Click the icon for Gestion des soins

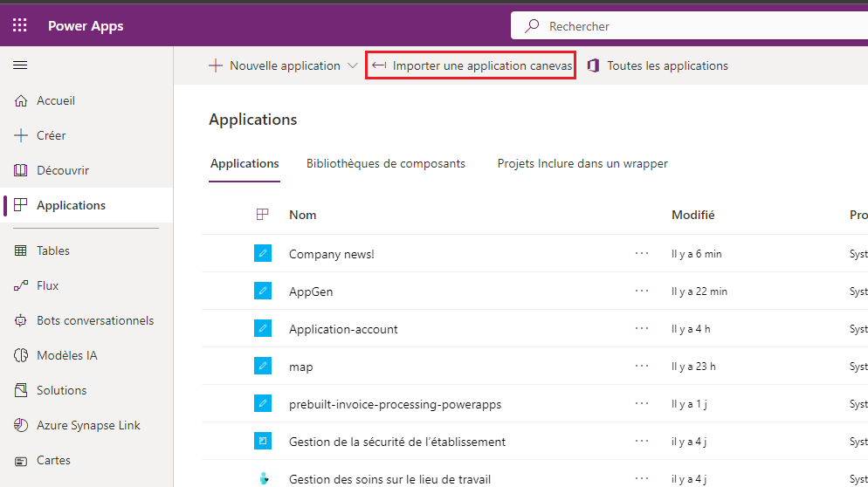(264, 478)
